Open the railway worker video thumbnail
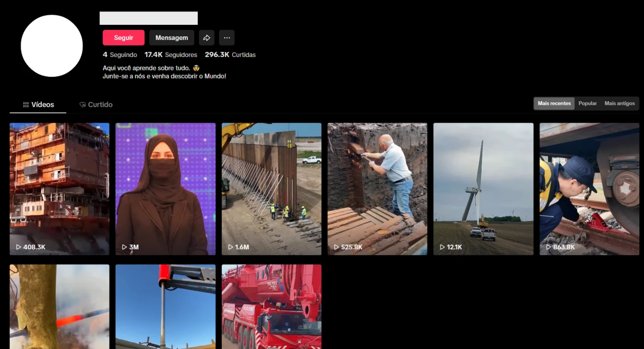This screenshot has height=349, width=644. click(589, 189)
